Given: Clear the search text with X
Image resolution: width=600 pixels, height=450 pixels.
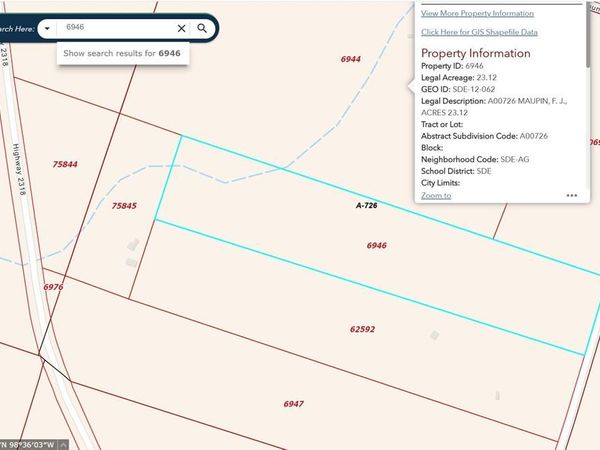Looking at the screenshot, I should pyautogui.click(x=181, y=28).
